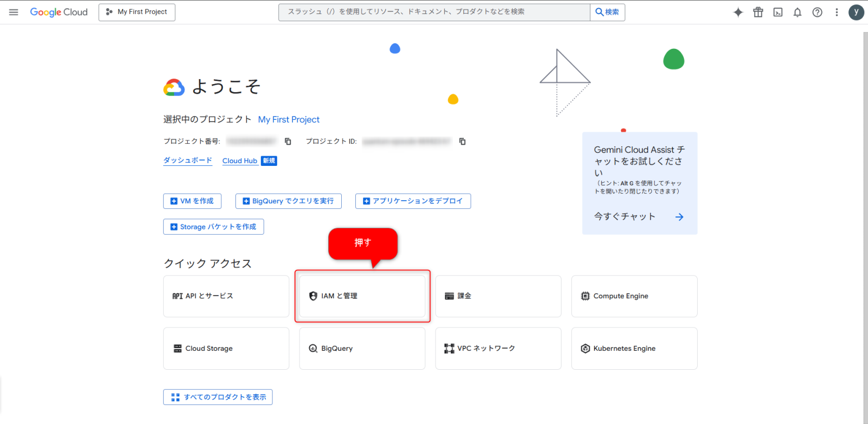
Task: Open the Cloud Hub link
Action: click(240, 161)
